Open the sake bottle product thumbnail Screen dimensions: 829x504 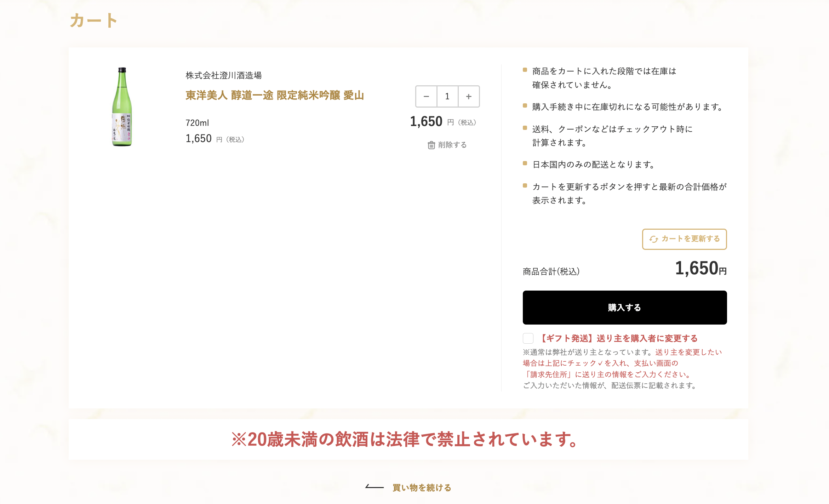122,107
